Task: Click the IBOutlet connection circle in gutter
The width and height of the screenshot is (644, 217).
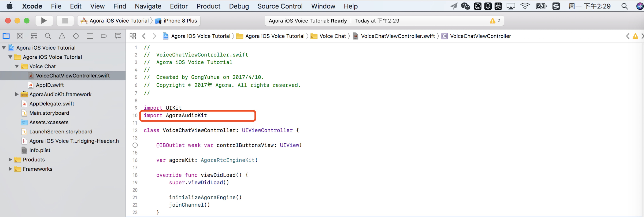Action: (x=135, y=145)
